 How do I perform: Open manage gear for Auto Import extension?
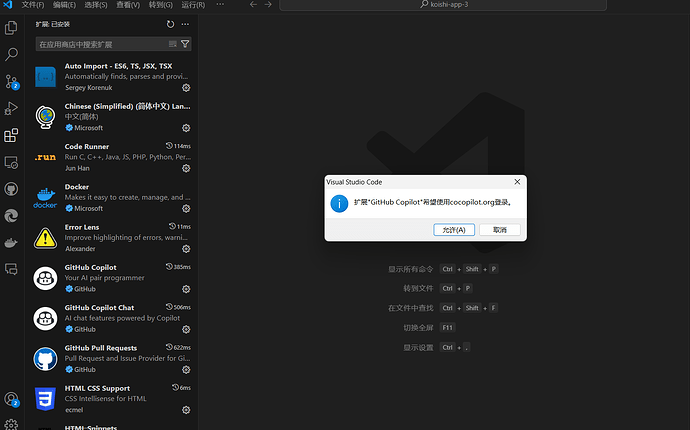coord(186,88)
